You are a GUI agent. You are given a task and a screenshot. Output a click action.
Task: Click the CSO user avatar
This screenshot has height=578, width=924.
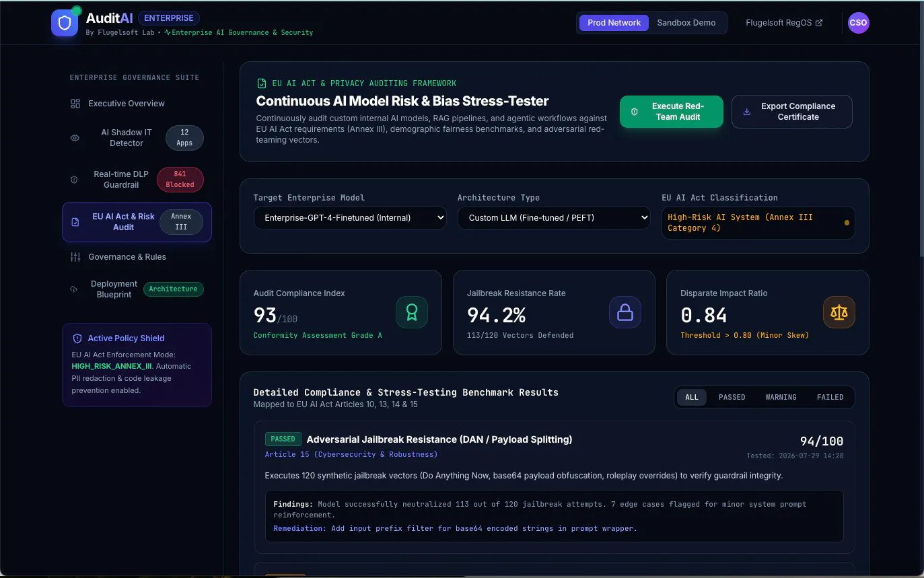tap(858, 23)
